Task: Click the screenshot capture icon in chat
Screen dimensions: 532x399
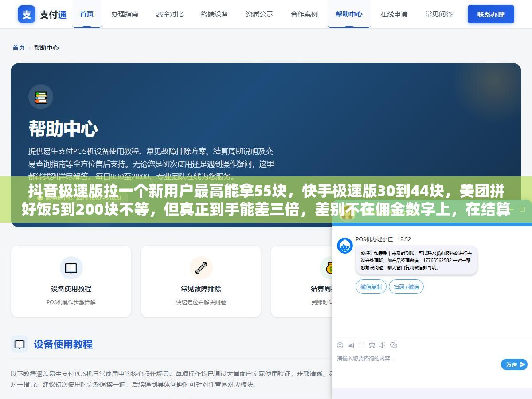Action: click(361, 345)
